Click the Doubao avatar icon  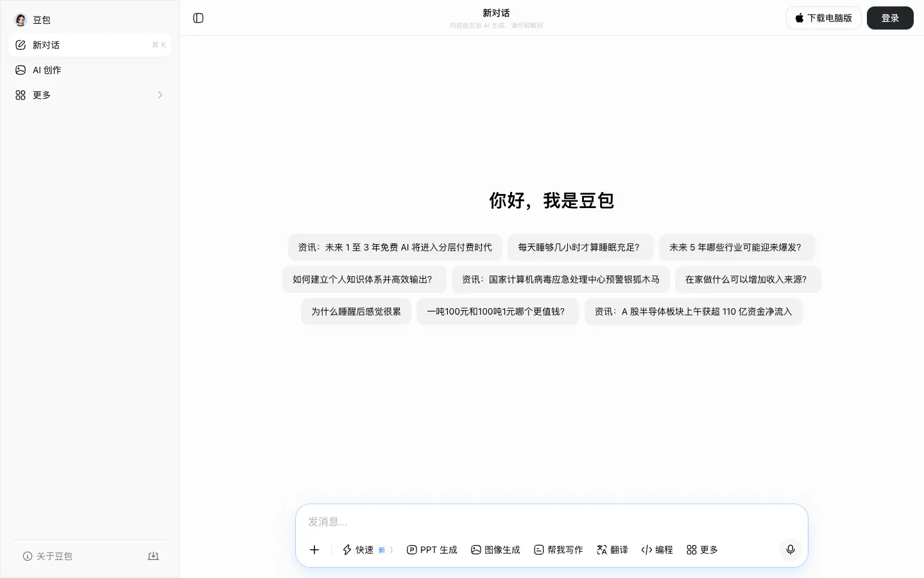21,20
